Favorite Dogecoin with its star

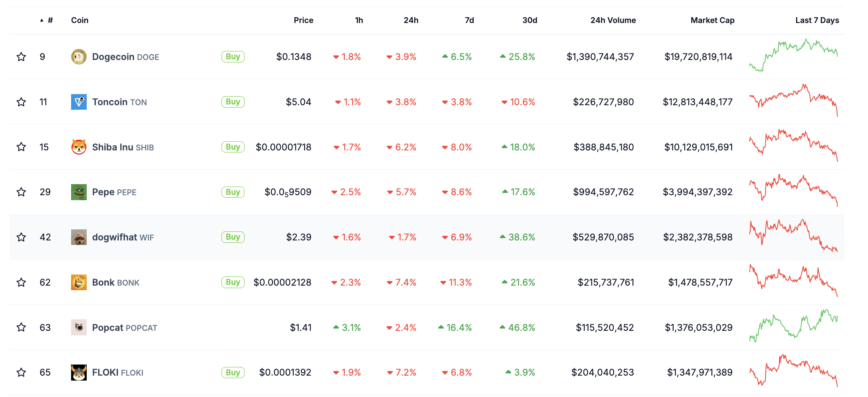(x=21, y=57)
